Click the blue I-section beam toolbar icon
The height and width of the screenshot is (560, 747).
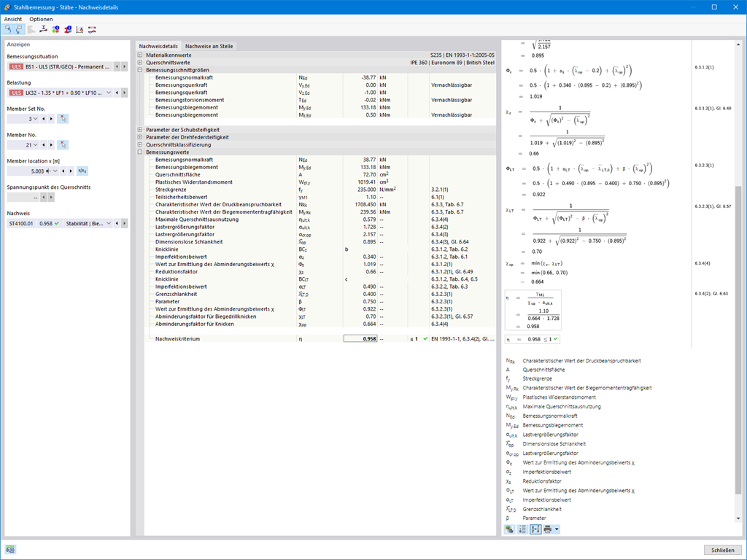(x=43, y=29)
